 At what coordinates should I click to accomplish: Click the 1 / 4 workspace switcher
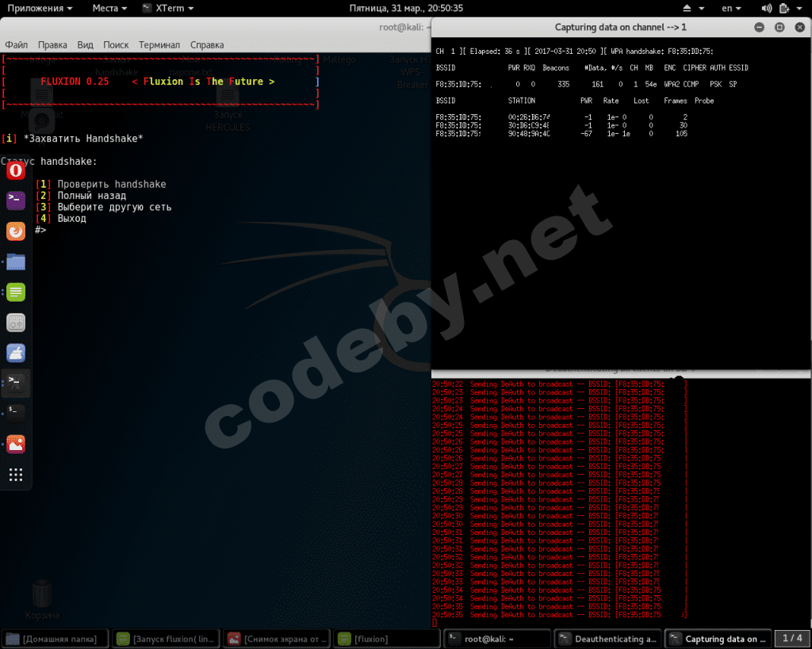point(792,639)
